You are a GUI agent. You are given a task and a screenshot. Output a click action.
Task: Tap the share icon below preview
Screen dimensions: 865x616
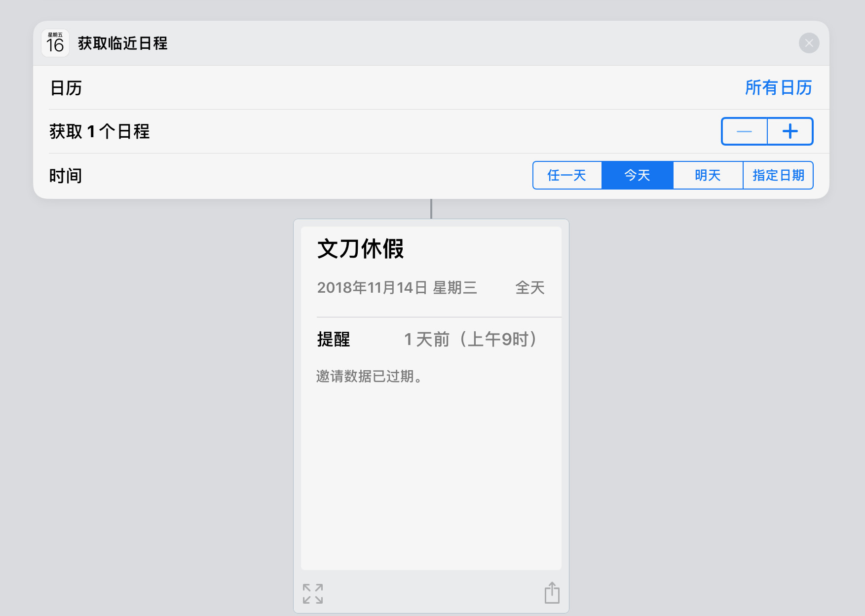[x=552, y=593]
